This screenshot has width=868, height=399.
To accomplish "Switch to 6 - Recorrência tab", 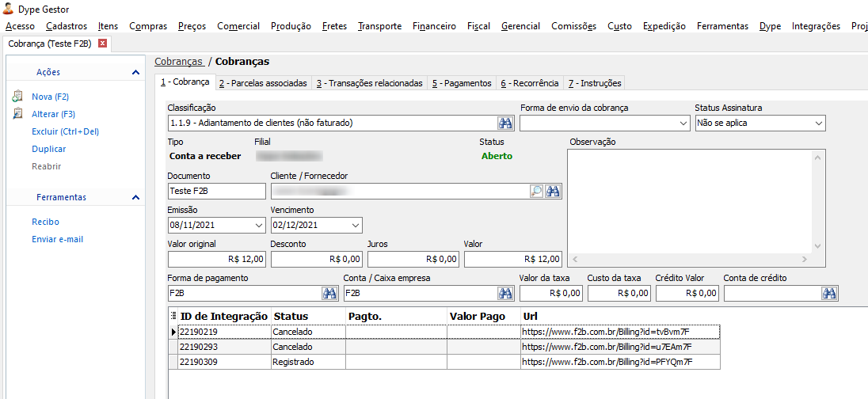I will [530, 83].
